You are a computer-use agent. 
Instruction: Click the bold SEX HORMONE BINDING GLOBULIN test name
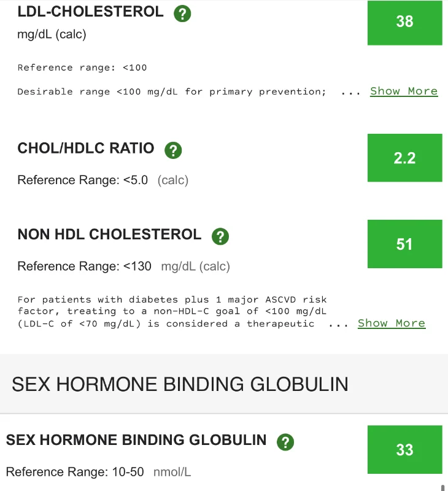pos(136,440)
